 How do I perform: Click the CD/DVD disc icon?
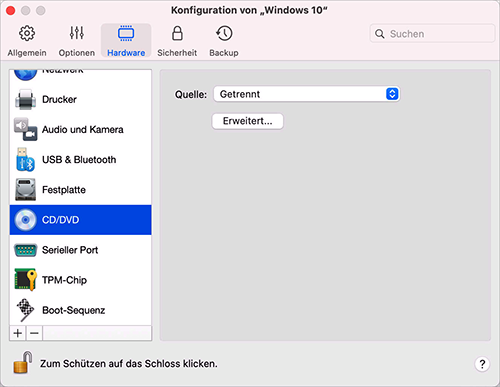25,220
